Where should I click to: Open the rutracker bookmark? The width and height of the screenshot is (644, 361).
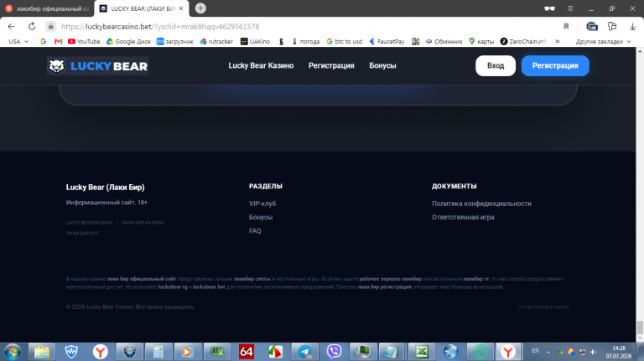tap(216, 41)
